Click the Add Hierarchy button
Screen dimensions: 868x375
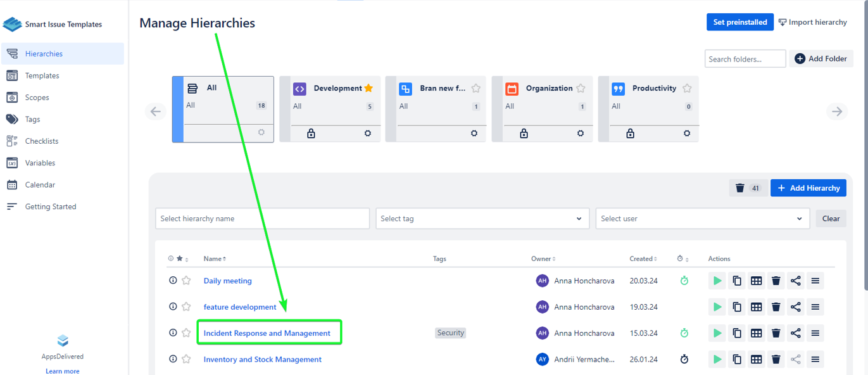[808, 188]
